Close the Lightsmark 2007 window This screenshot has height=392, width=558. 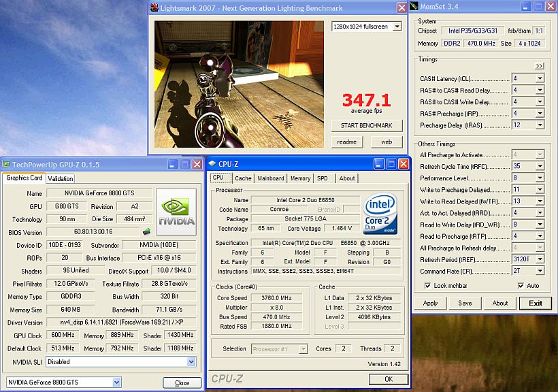coord(401,7)
